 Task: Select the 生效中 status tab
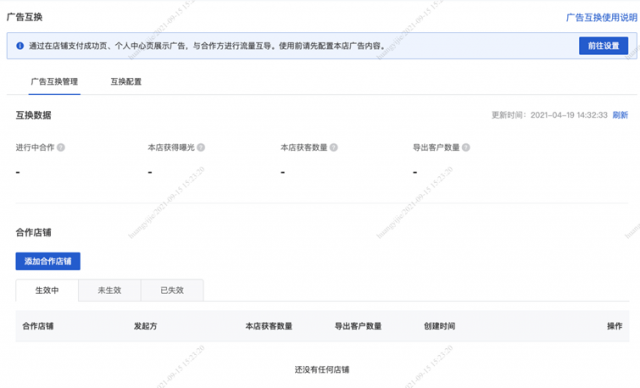(47, 290)
